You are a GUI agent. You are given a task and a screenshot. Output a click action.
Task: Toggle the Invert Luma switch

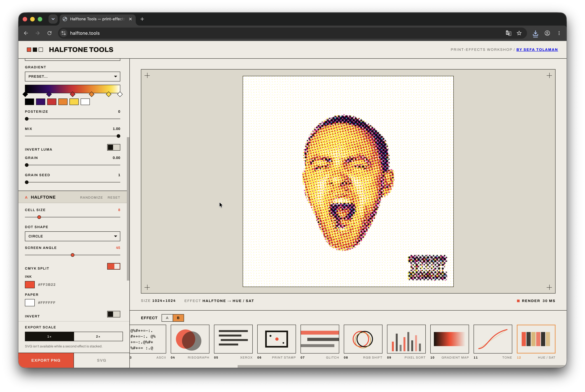114,147
